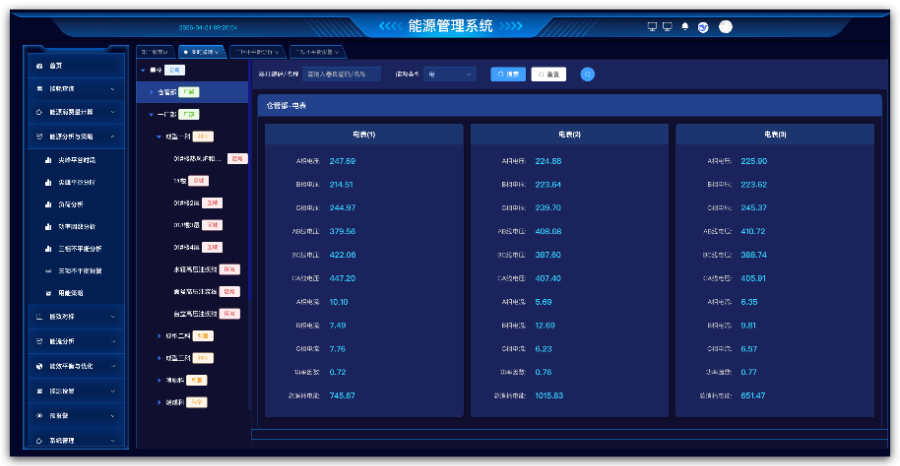Switch to the first tab in tab bar

(154, 51)
